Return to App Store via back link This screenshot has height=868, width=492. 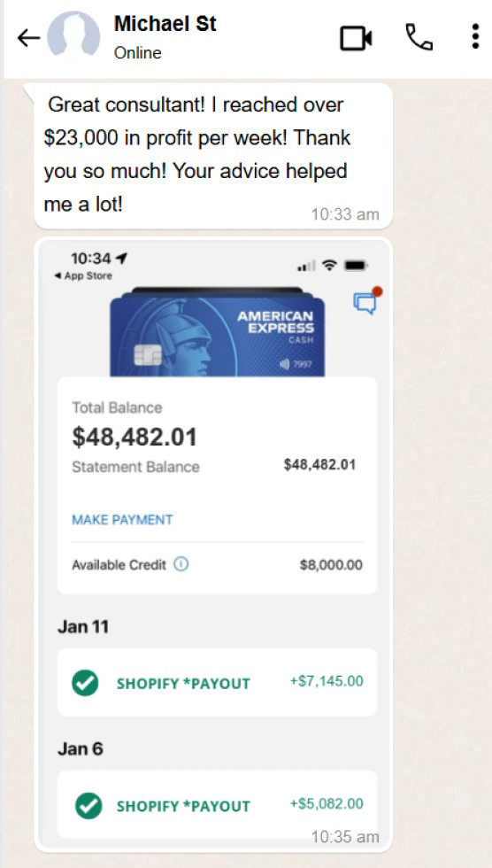coord(83,275)
